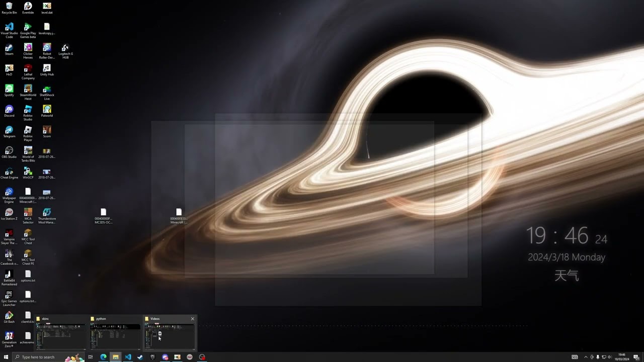Select the Videos window preview thumbnail
The width and height of the screenshot is (644, 362).
tap(170, 332)
